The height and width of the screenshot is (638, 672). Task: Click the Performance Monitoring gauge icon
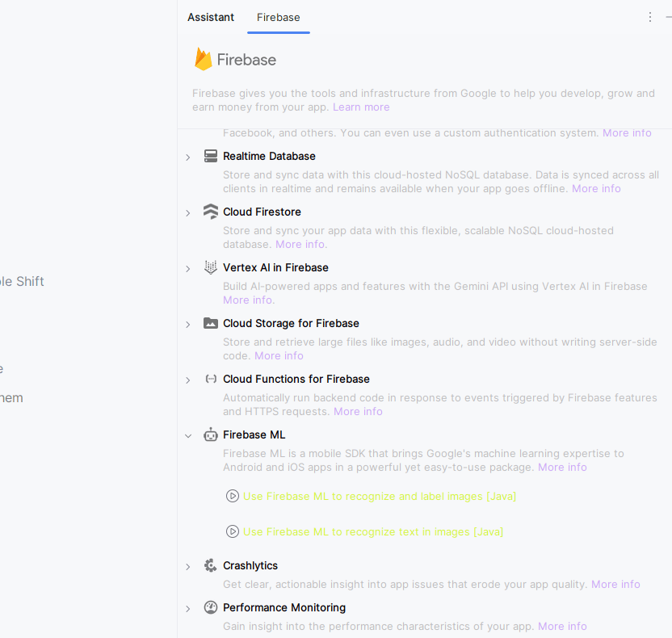[x=211, y=607]
